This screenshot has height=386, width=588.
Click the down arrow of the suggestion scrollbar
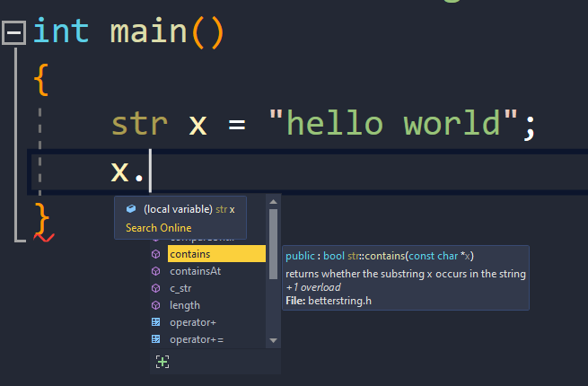(274, 340)
